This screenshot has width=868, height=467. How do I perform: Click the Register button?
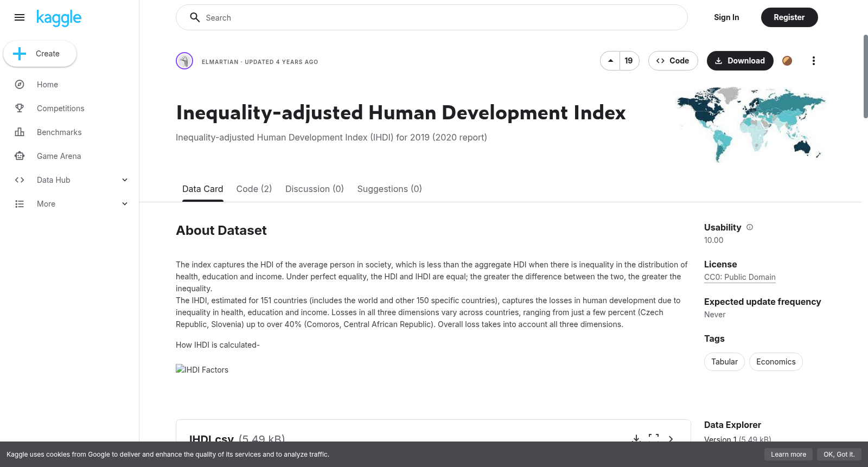789,17
